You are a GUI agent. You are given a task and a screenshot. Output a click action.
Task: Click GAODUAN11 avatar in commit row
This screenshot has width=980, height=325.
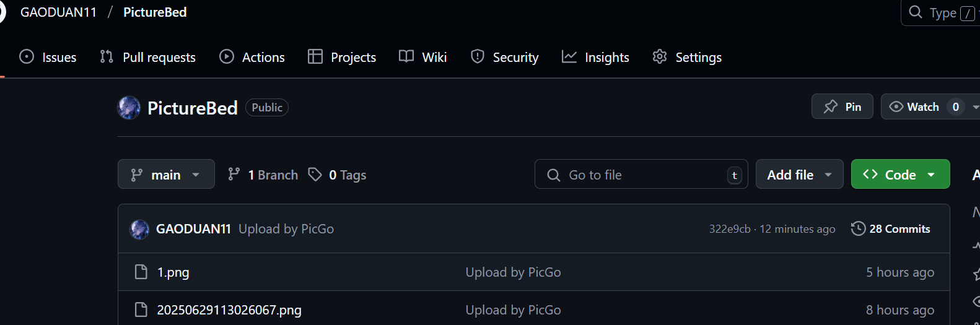[x=139, y=229]
